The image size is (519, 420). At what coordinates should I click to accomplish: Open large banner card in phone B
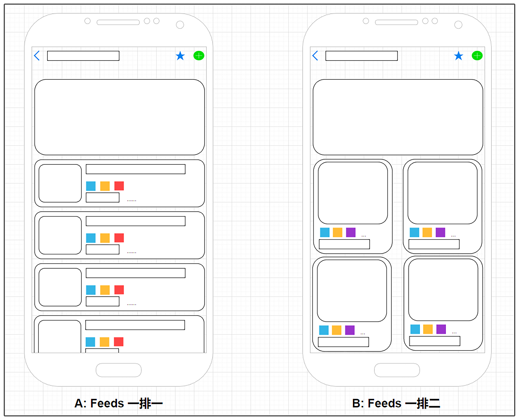[x=398, y=117]
